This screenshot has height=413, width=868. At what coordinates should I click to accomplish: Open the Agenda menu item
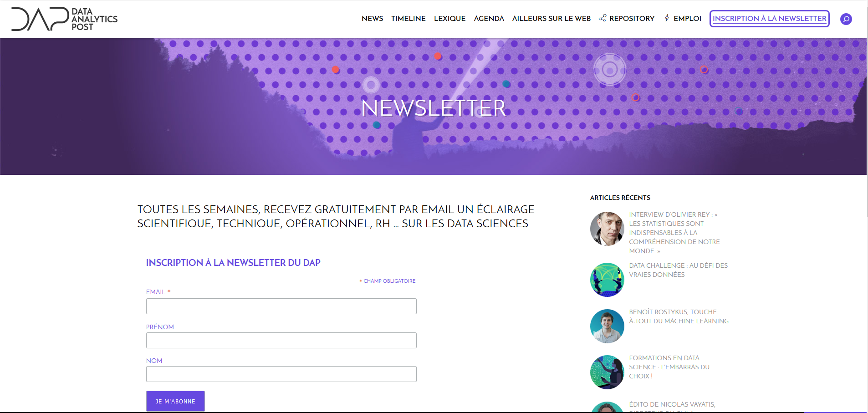pyautogui.click(x=489, y=19)
